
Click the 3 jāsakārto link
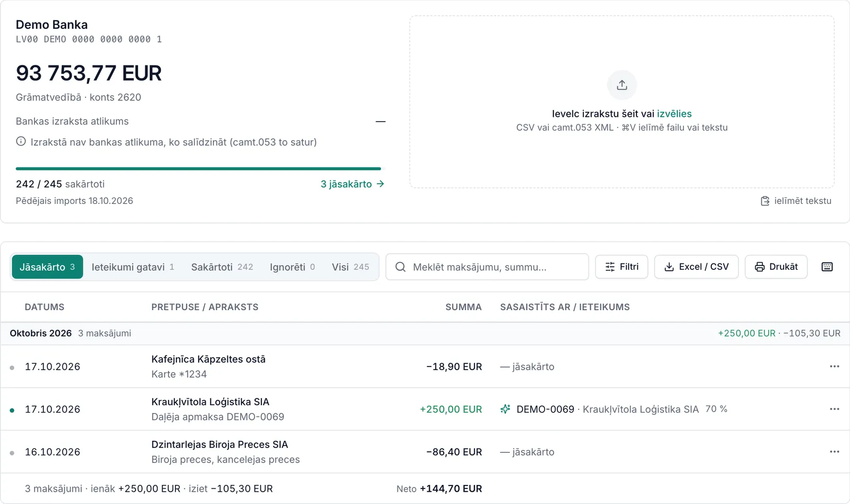[352, 184]
